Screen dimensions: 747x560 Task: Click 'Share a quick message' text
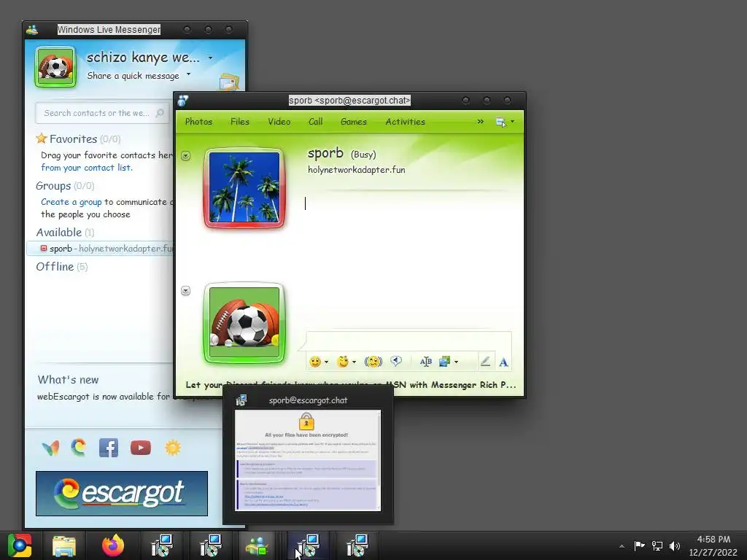(133, 76)
